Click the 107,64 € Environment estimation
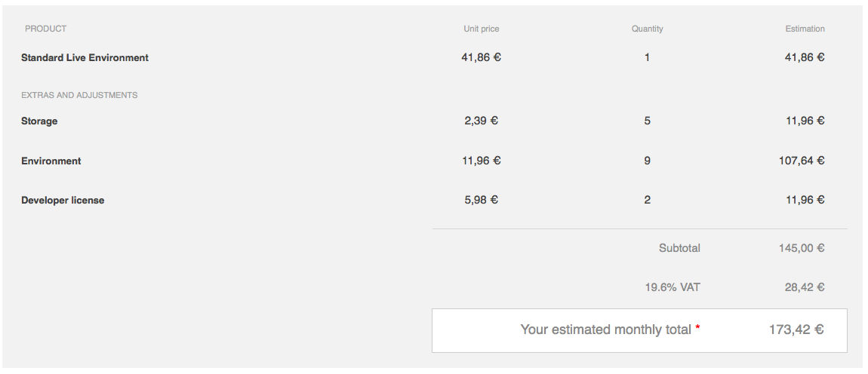This screenshot has height=374, width=868. point(802,161)
